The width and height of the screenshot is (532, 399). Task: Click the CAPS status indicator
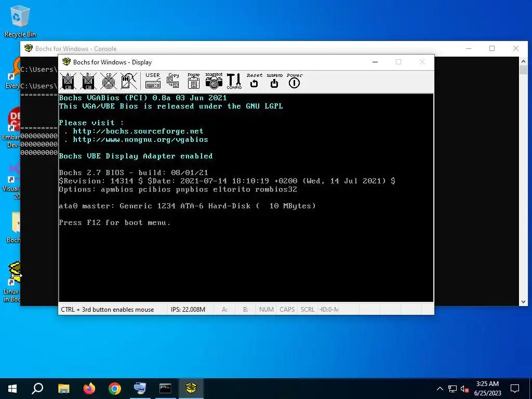pos(287,310)
